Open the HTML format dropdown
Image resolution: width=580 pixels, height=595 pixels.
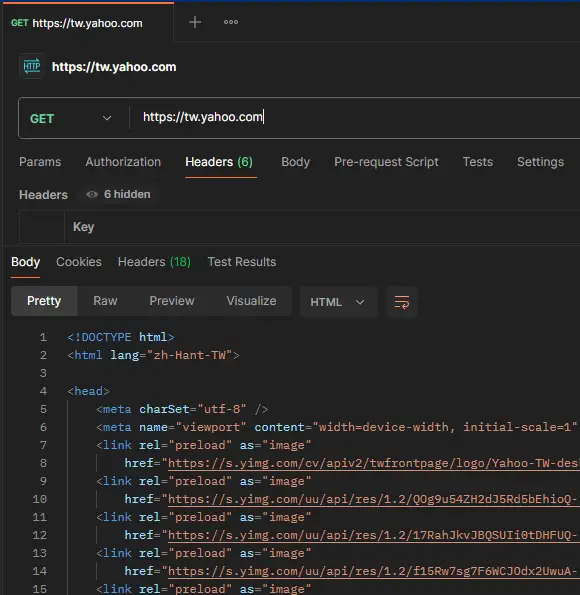338,302
